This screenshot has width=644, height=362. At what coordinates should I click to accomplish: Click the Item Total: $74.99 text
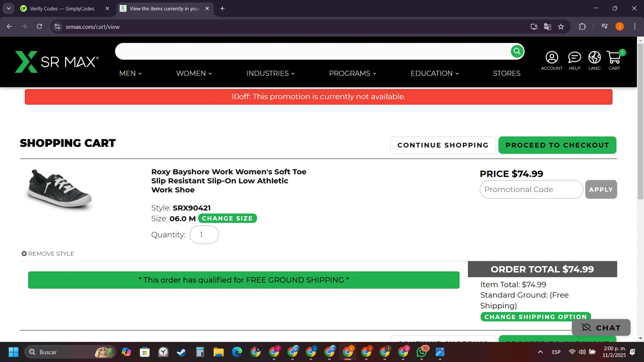coord(513,284)
